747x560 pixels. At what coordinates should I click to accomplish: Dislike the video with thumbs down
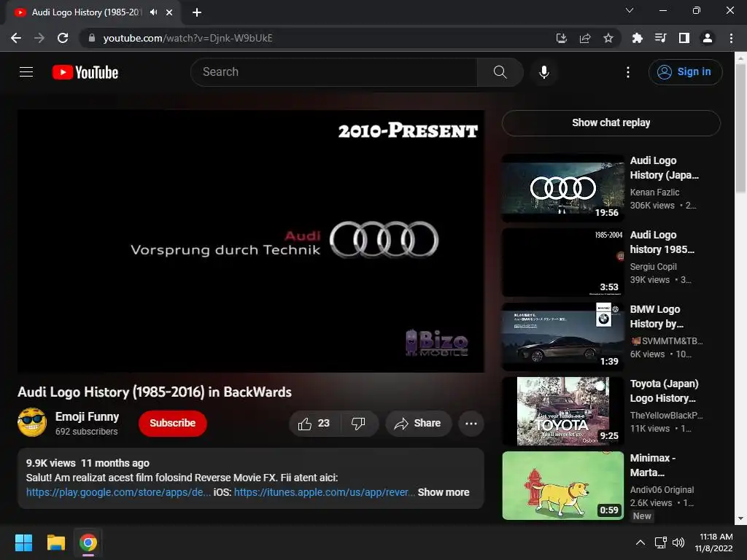tap(359, 424)
